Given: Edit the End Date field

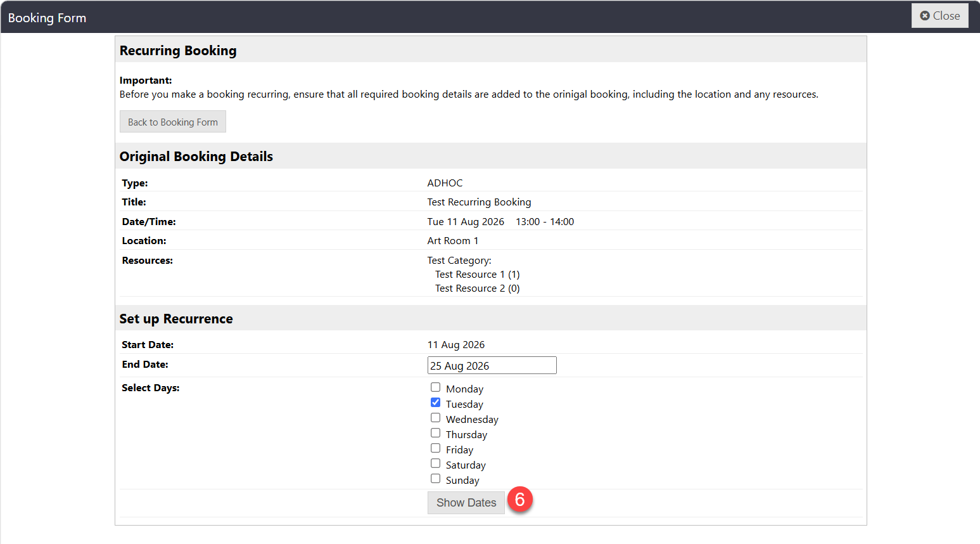Looking at the screenshot, I should click(x=492, y=365).
